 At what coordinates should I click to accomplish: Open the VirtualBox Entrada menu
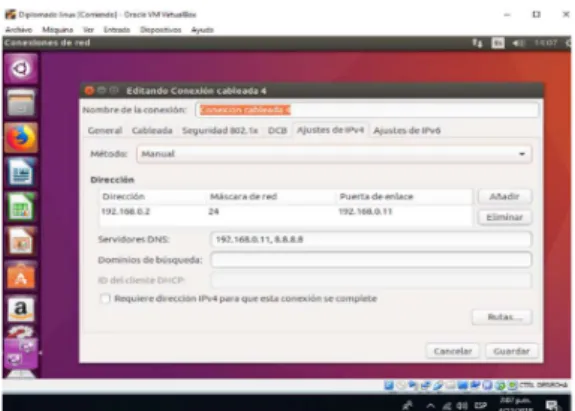tap(117, 30)
